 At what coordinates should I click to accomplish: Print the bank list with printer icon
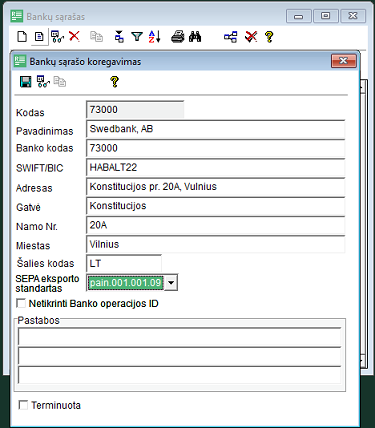178,36
